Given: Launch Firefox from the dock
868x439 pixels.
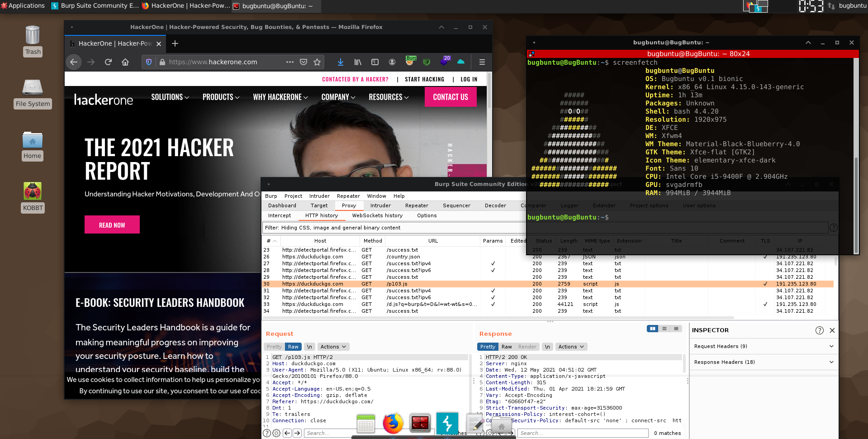Looking at the screenshot, I should click(x=393, y=424).
